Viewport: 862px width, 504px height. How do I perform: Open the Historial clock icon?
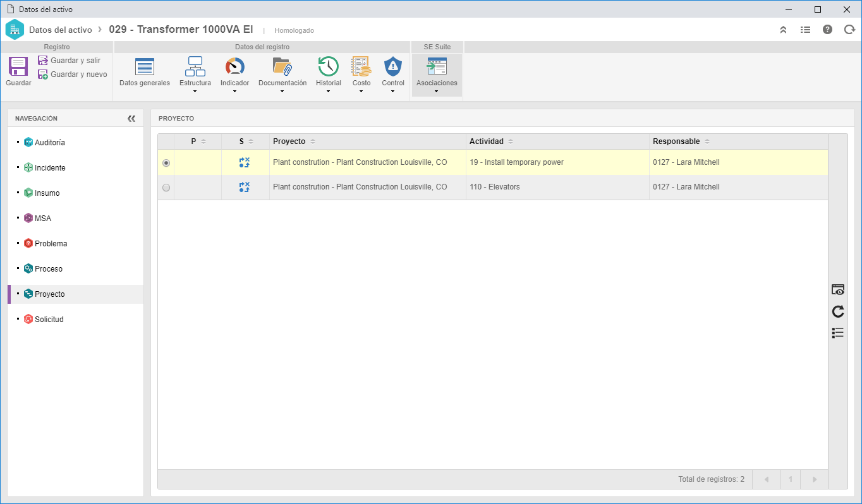click(x=328, y=66)
